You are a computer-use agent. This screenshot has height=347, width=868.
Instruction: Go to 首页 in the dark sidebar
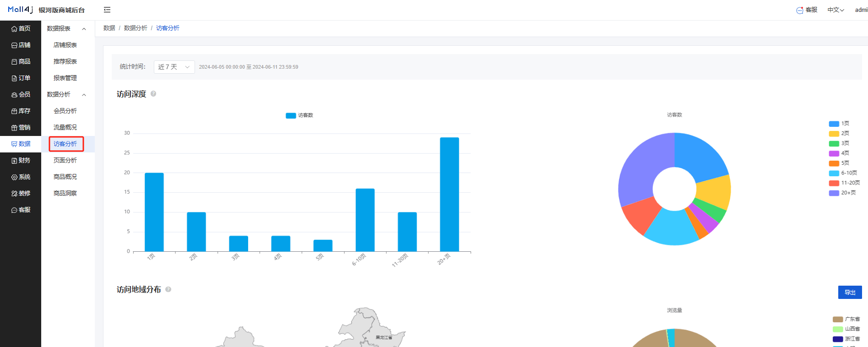pos(21,28)
